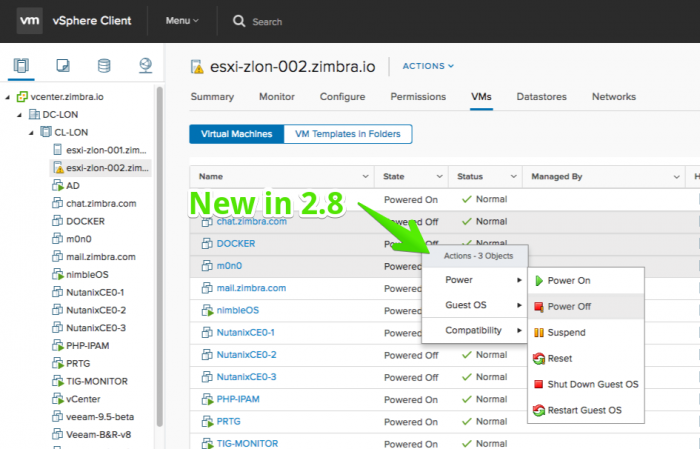This screenshot has height=449, width=700.
Task: Open the NutanixCE0-3 VM link
Action: [x=246, y=377]
